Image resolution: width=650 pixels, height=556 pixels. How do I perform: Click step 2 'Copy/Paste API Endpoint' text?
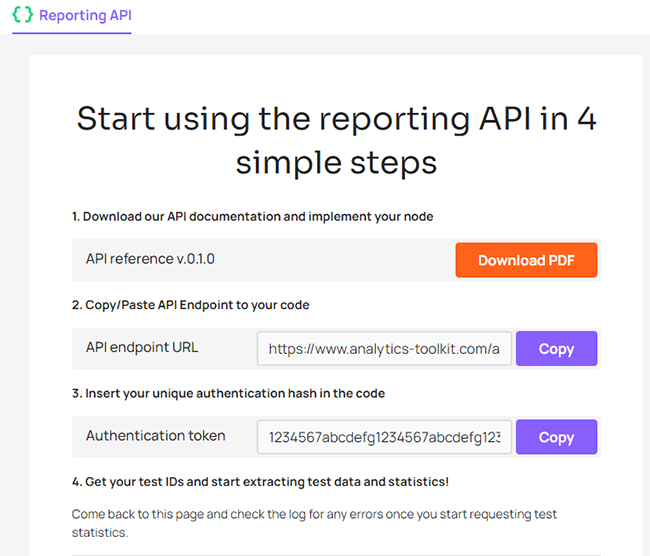(191, 305)
